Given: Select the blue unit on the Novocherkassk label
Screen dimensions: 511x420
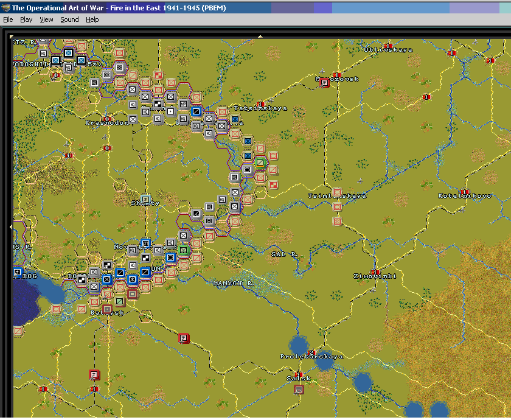Looking at the screenshot, I should click(145, 243).
